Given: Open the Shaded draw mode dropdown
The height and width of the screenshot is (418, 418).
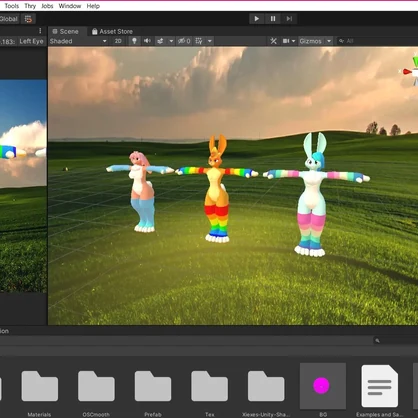Looking at the screenshot, I should (x=78, y=41).
